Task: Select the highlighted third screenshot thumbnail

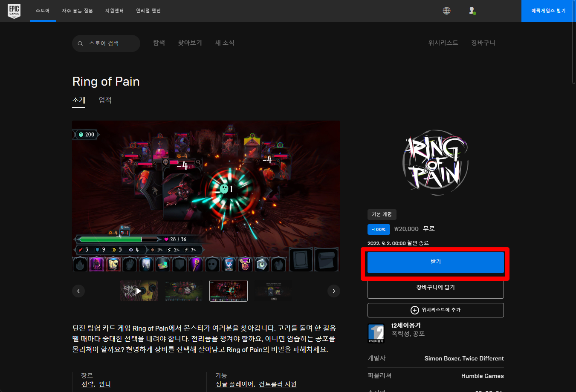Action: [x=229, y=291]
